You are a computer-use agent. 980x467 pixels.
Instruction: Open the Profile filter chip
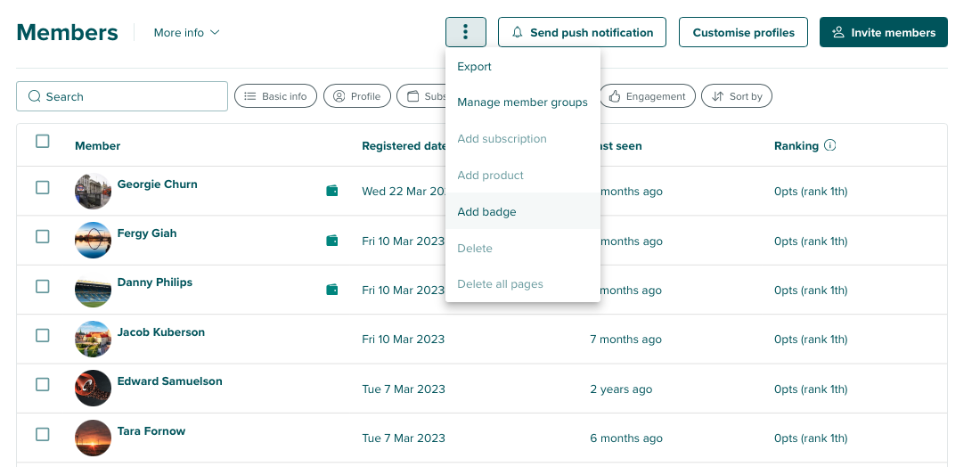coord(356,96)
